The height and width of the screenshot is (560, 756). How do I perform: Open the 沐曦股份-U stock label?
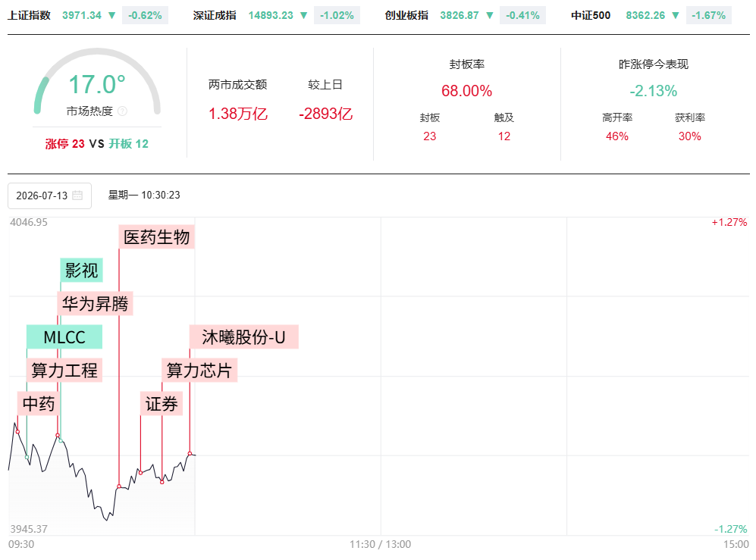(244, 337)
